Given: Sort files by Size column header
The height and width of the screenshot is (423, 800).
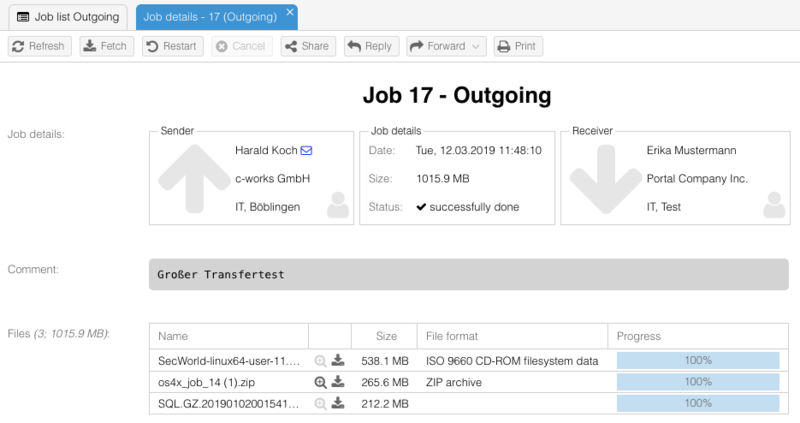Looking at the screenshot, I should tap(386, 336).
